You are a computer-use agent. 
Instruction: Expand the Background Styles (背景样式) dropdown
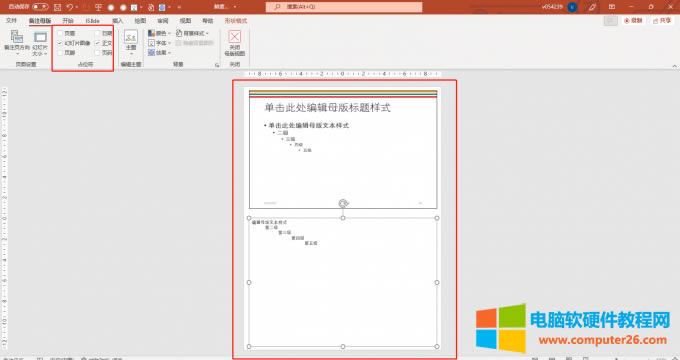[x=193, y=33]
